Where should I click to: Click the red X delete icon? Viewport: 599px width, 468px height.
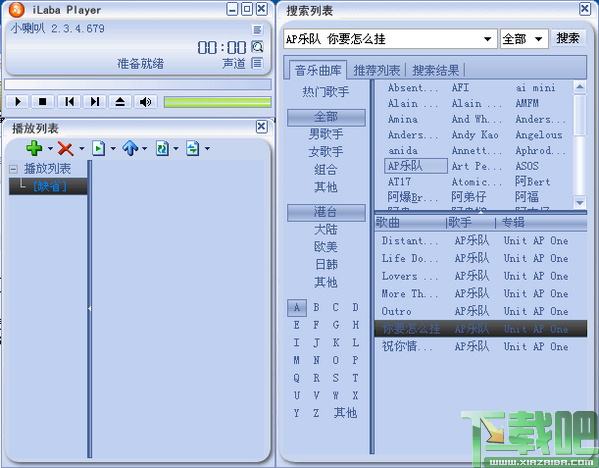click(65, 148)
